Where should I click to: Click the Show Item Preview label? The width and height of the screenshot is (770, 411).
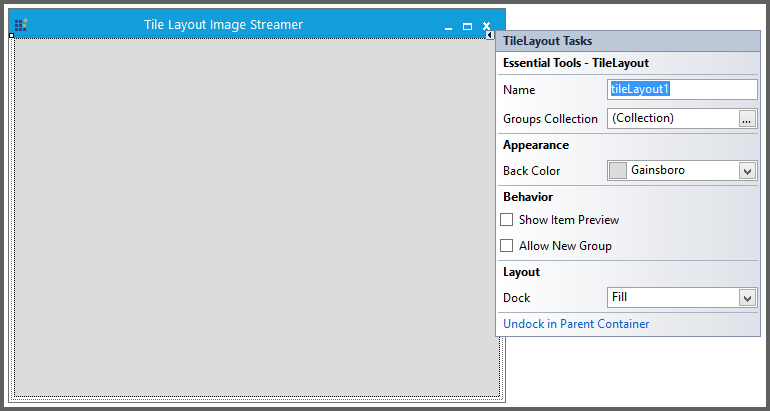point(568,220)
